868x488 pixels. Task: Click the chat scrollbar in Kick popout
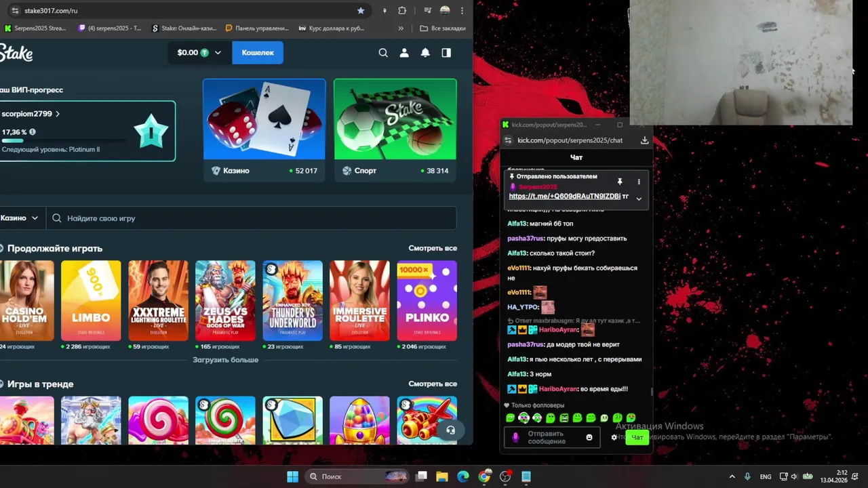pyautogui.click(x=651, y=391)
